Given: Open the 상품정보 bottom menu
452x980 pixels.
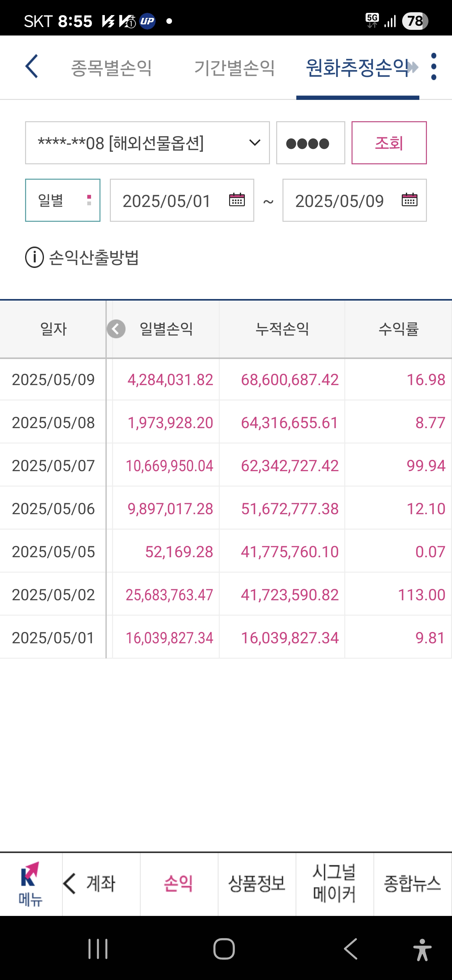Looking at the screenshot, I should coord(257,884).
